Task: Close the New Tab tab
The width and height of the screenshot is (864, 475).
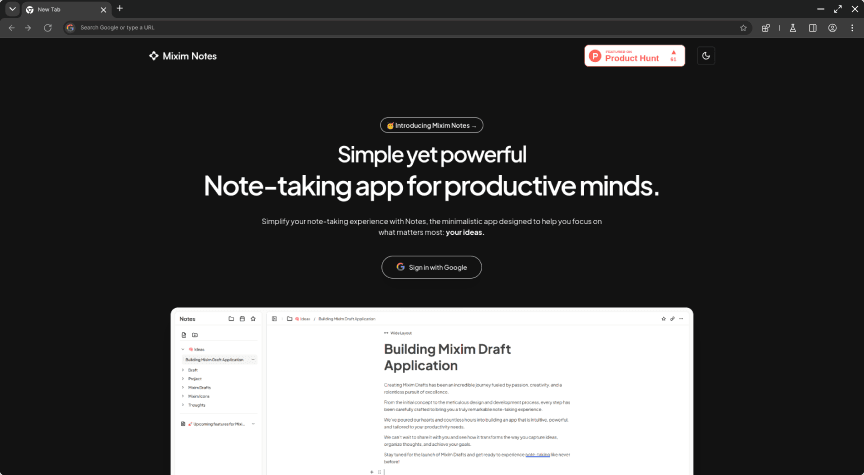Action: [x=103, y=10]
